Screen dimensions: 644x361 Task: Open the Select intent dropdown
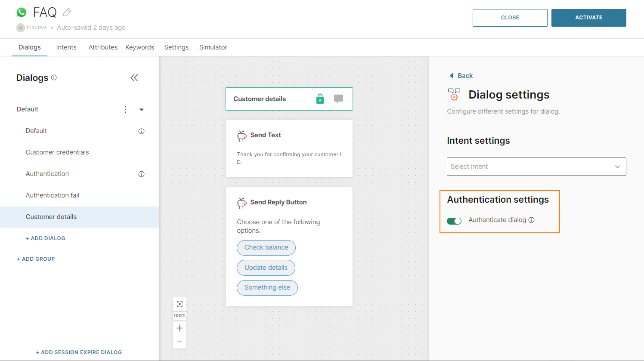point(536,167)
